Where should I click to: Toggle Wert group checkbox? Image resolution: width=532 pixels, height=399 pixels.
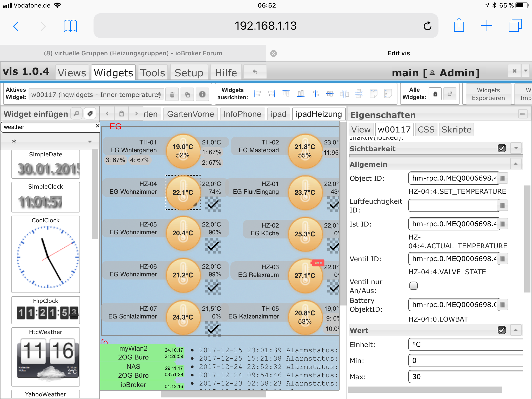click(502, 330)
